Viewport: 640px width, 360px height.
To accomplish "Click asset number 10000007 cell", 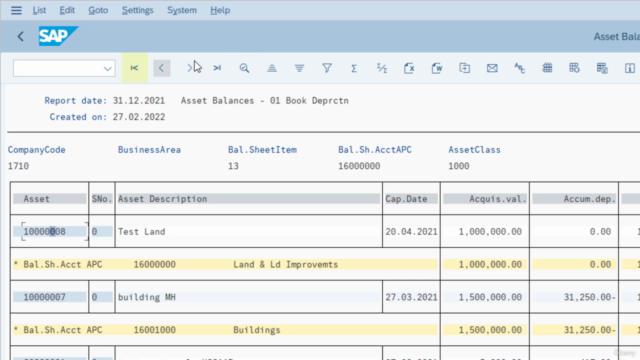I will click(49, 297).
